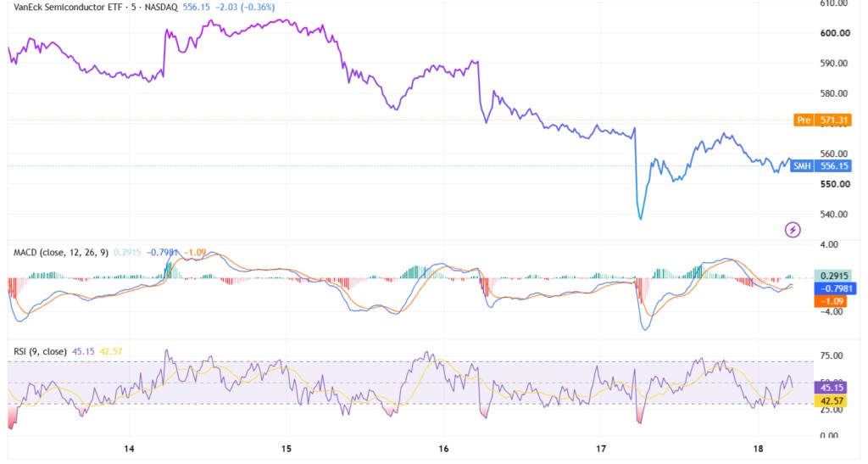Click MACD signal value -1.09 label
This screenshot has height=464, width=868.
pyautogui.click(x=831, y=301)
